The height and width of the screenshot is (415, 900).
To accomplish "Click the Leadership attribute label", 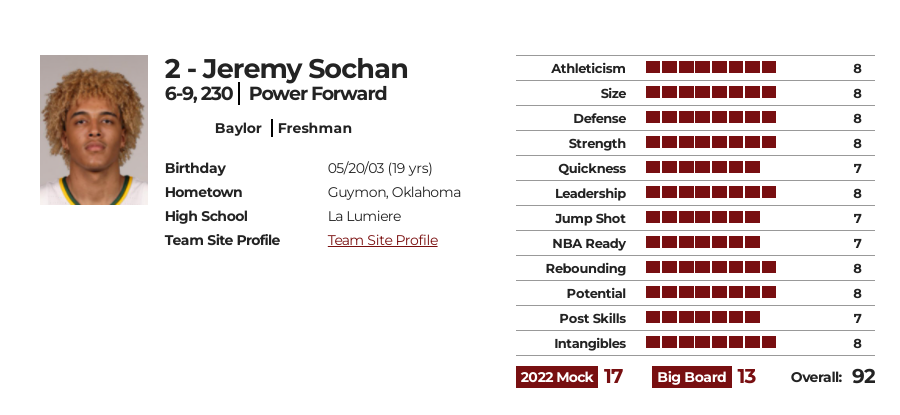I will pyautogui.click(x=590, y=193).
